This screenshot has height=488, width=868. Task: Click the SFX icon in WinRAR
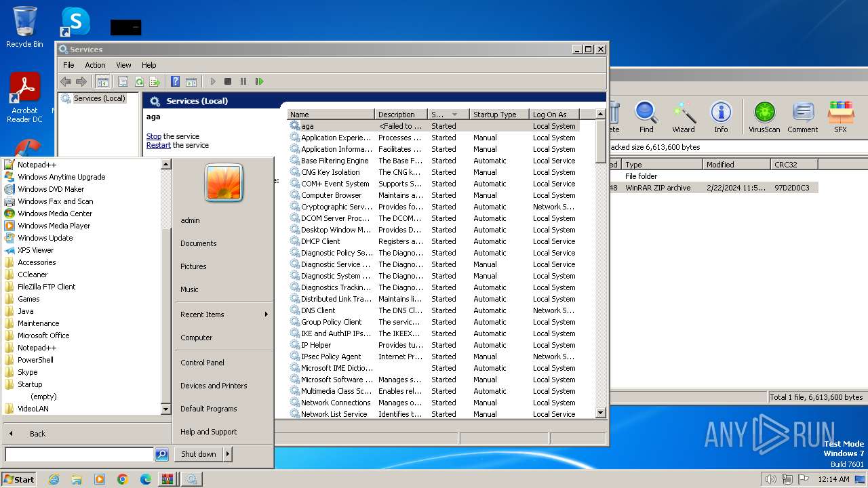click(840, 117)
